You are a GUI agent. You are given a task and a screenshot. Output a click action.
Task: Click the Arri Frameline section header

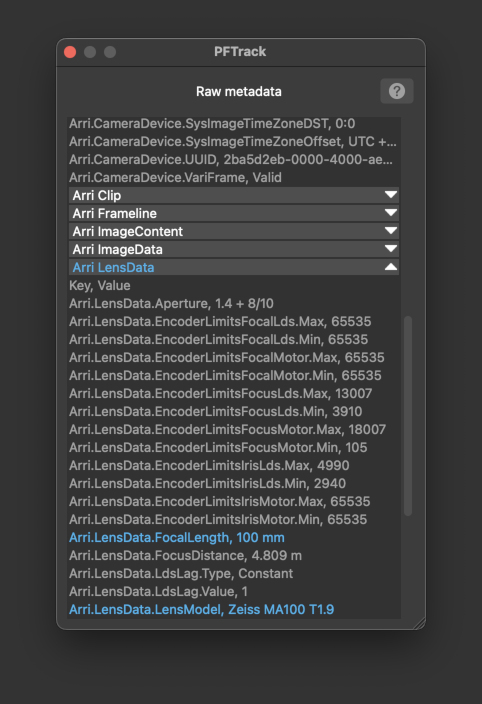click(x=234, y=213)
